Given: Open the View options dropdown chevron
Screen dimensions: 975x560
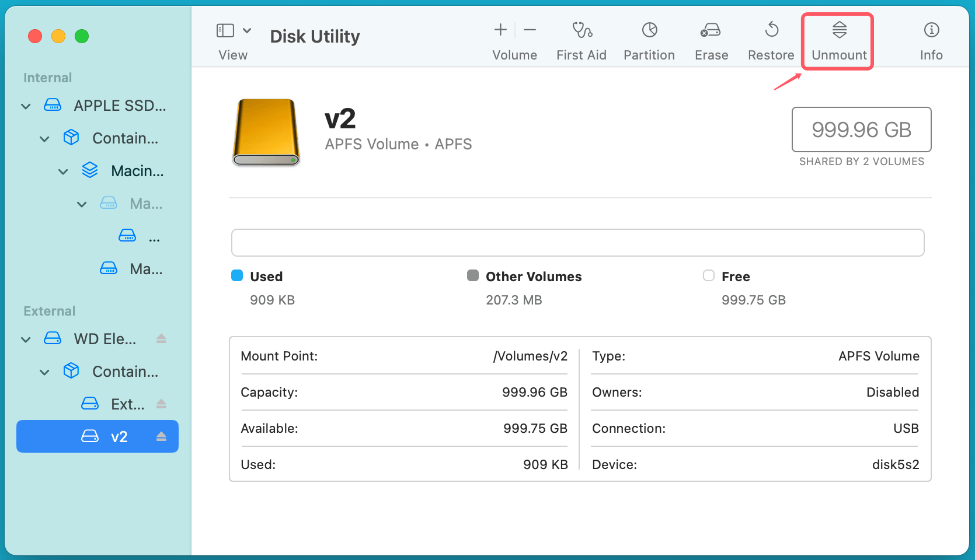Looking at the screenshot, I should click(247, 29).
